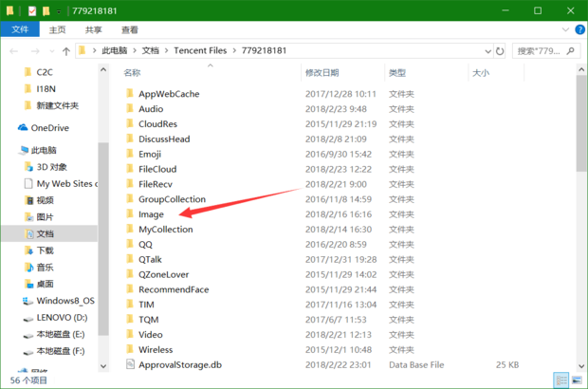Select the Emoji folder icon
Image resolution: width=588 pixels, height=389 pixels.
coord(130,154)
